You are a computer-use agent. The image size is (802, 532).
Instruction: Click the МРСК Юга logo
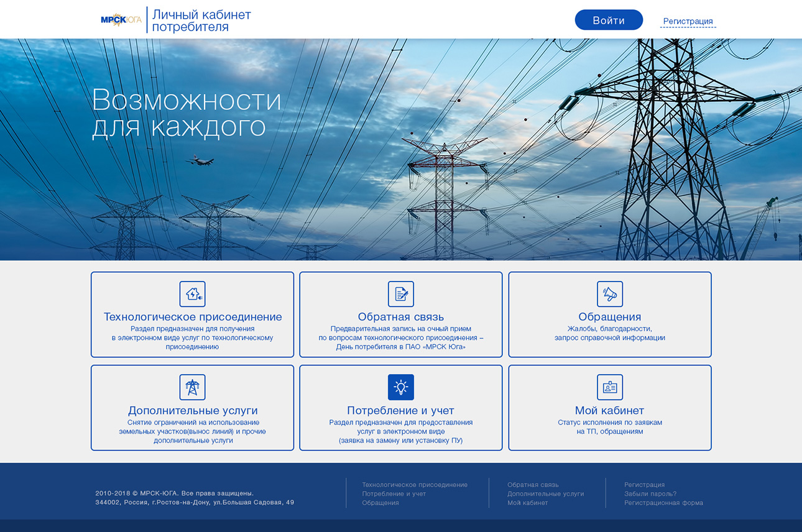[121, 20]
